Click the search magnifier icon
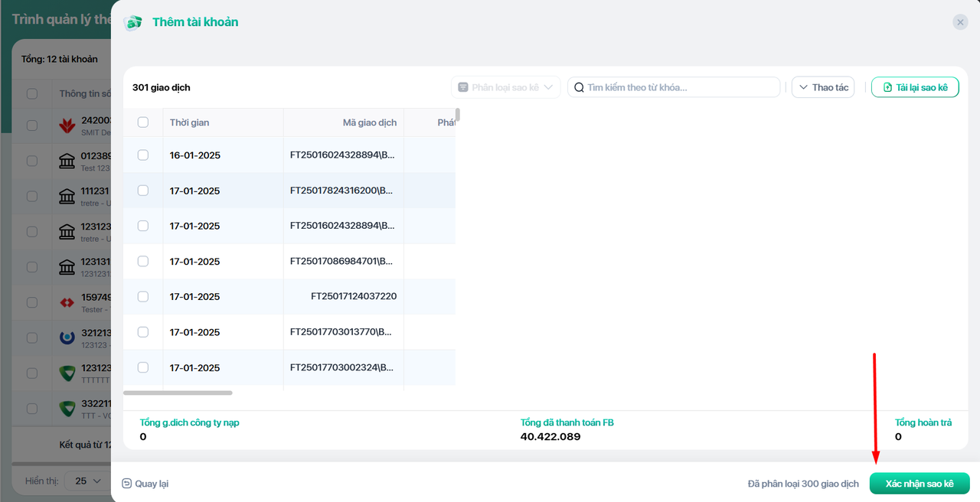This screenshot has width=980, height=502. (x=580, y=87)
